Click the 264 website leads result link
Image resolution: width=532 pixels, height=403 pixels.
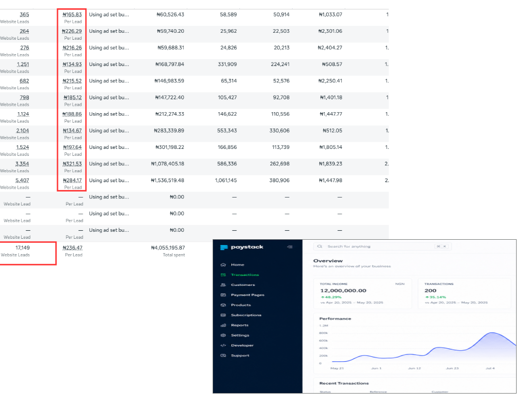point(24,31)
